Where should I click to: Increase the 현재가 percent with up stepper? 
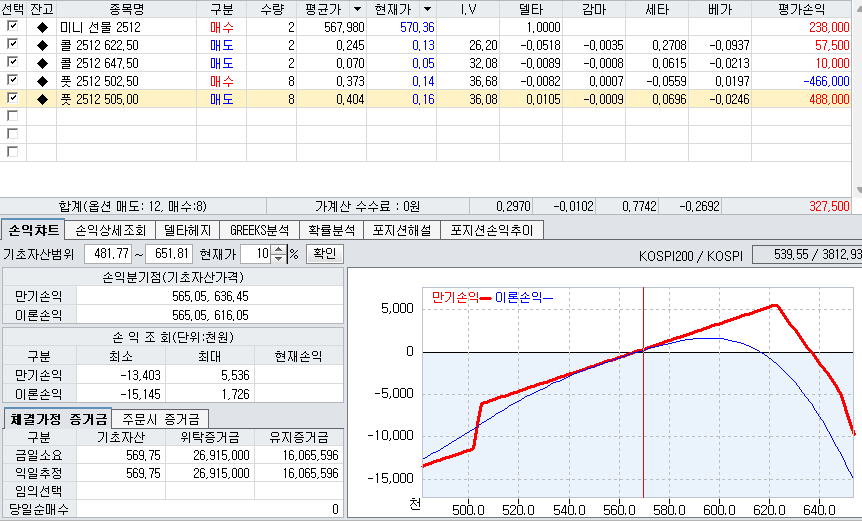pyautogui.click(x=279, y=250)
